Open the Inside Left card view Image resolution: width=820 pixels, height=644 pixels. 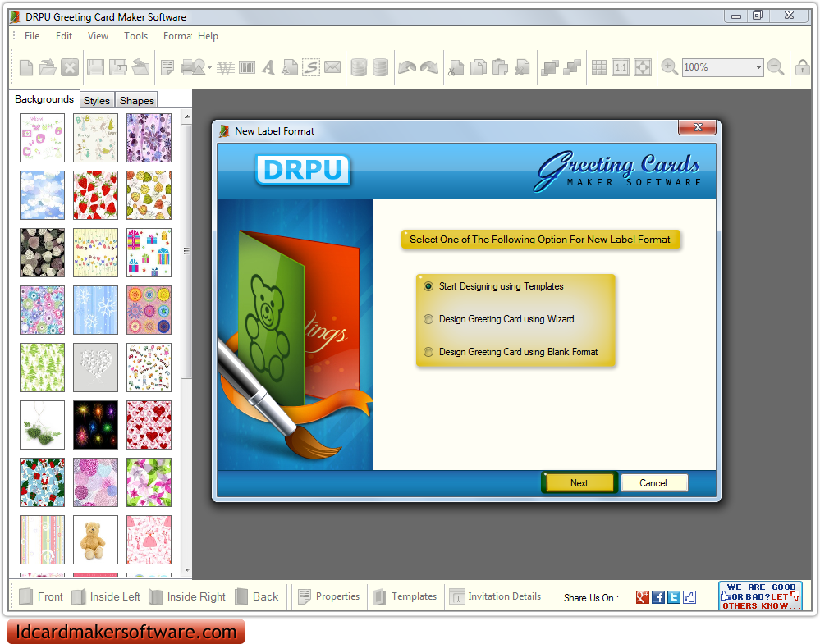tap(106, 596)
